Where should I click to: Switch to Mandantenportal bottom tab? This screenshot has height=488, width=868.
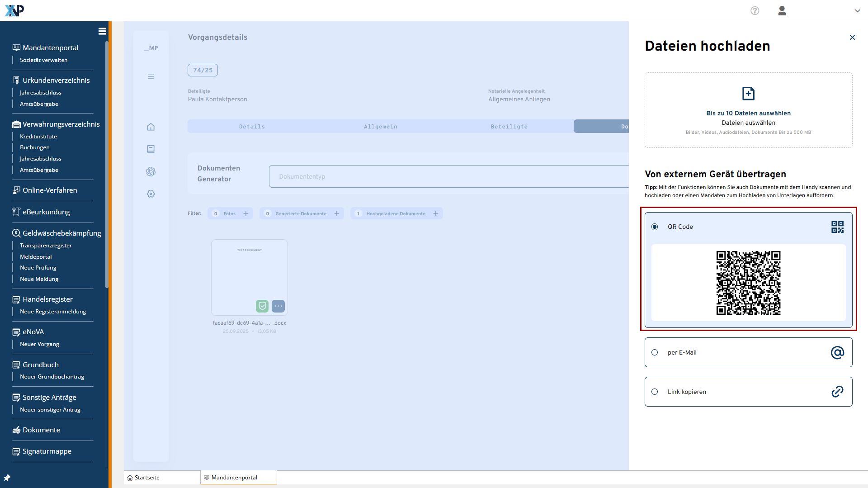[239, 478]
